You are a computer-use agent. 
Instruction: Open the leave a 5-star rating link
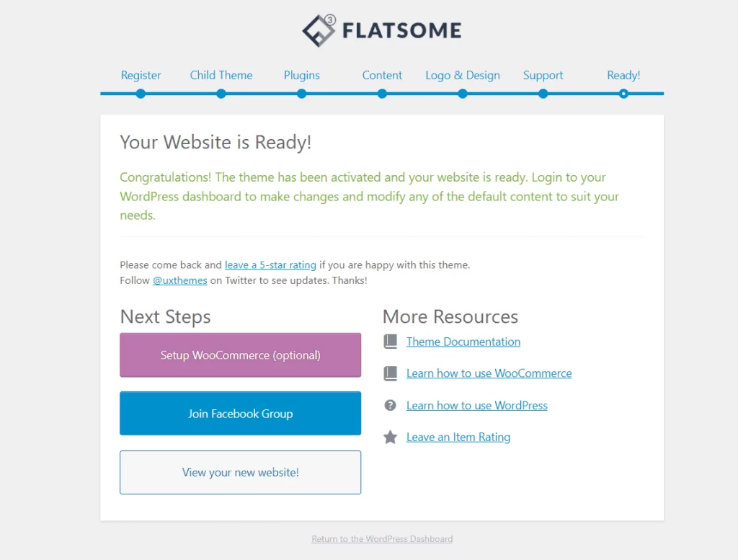point(270,265)
